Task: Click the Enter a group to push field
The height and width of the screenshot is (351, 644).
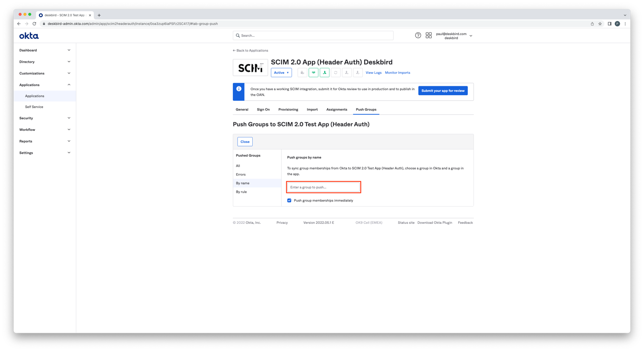Action: pyautogui.click(x=323, y=187)
